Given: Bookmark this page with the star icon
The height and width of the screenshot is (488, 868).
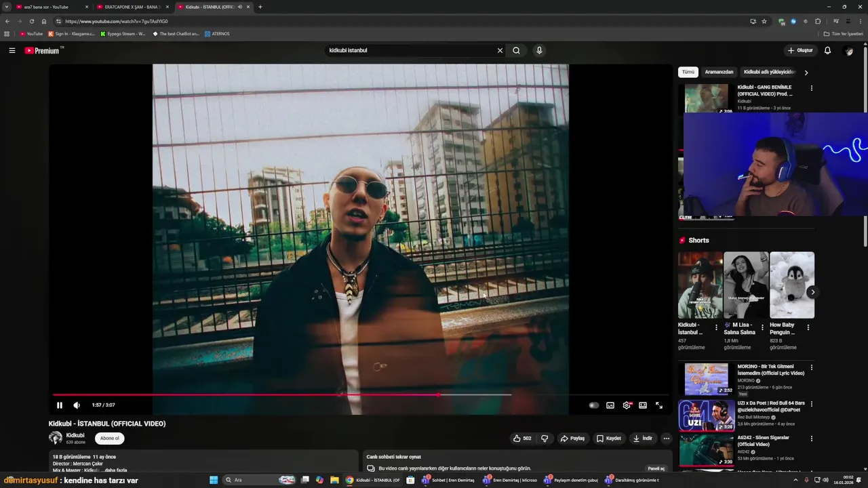Looking at the screenshot, I should 764,21.
